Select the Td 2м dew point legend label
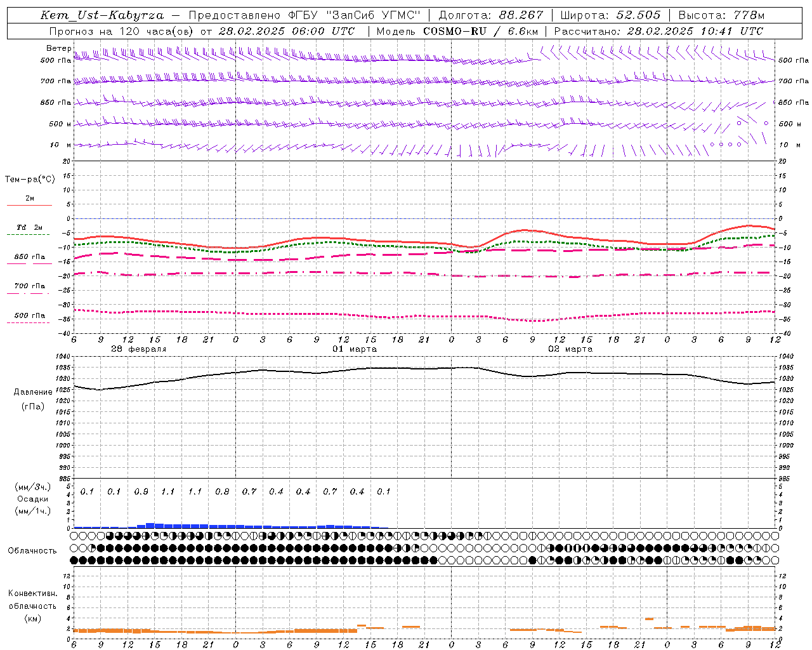Image resolution: width=812 pixels, height=650 pixels. click(x=29, y=227)
